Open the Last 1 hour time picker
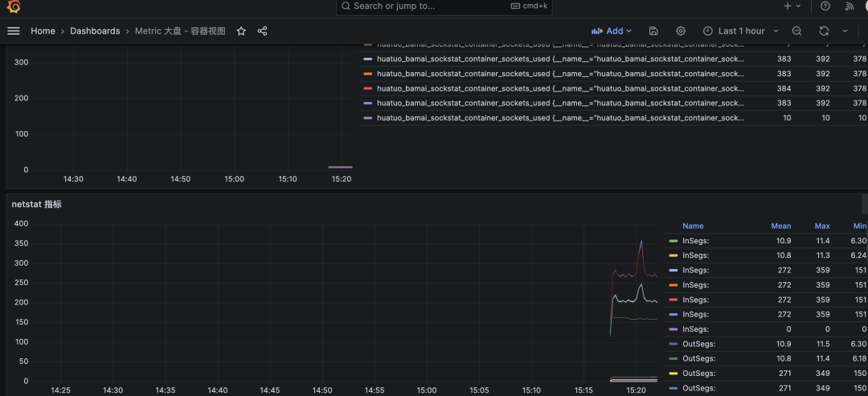868x396 pixels. pos(740,31)
